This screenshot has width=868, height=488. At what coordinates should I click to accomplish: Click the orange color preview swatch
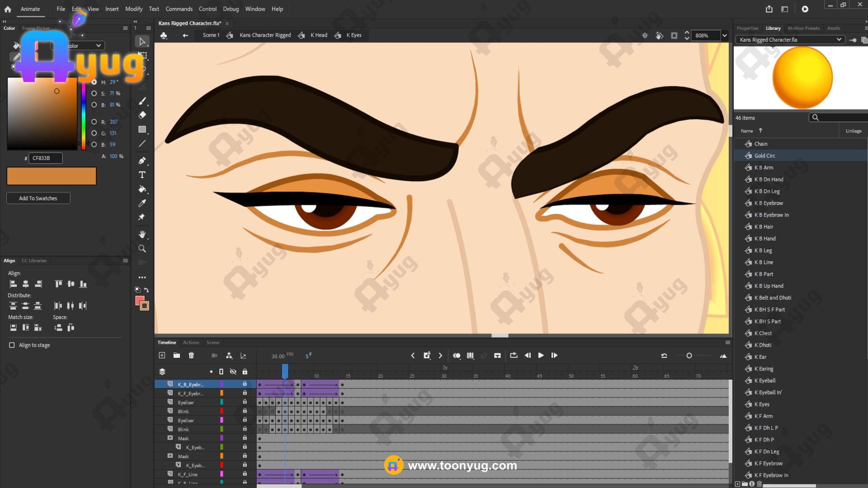tap(52, 176)
